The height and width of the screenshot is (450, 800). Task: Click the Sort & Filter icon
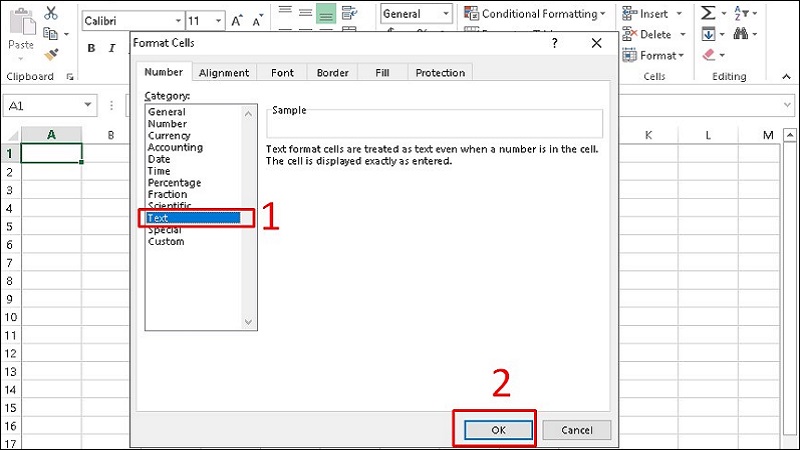click(741, 13)
